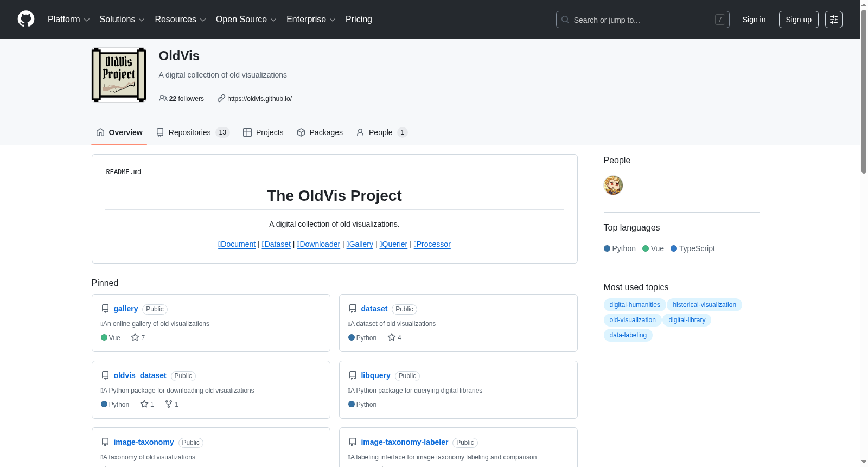Image resolution: width=868 pixels, height=467 pixels.
Task: Focus the Search or jump to field
Action: (x=643, y=20)
